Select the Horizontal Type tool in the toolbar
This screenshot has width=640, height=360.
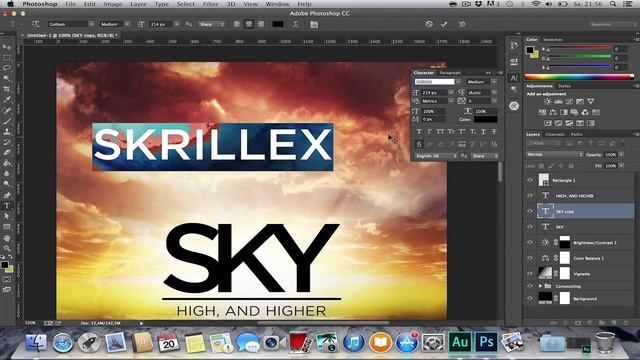pos(7,206)
